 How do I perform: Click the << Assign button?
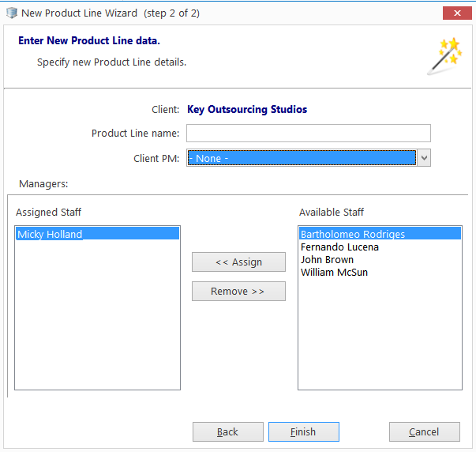[x=238, y=262]
